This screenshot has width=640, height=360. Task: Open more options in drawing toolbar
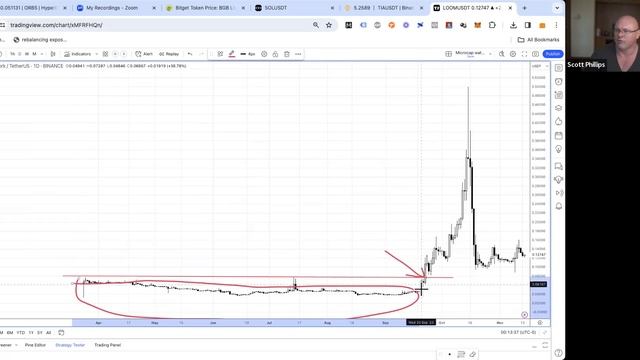(x=298, y=54)
